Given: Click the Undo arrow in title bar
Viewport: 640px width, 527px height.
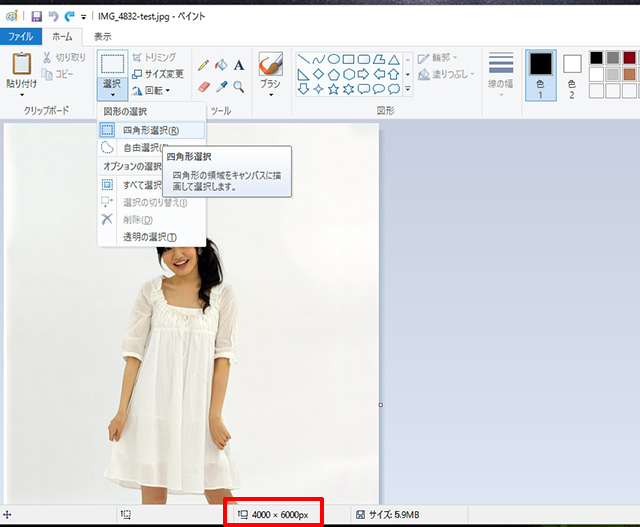Looking at the screenshot, I should pyautogui.click(x=53, y=17).
